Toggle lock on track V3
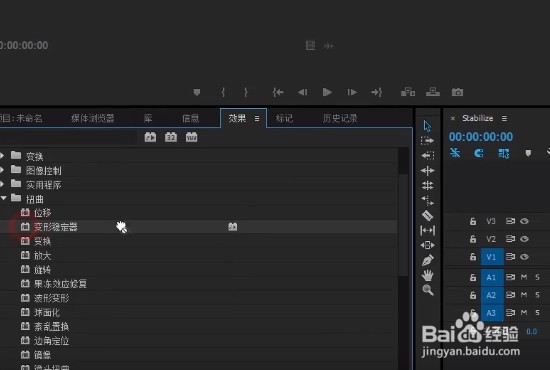The height and width of the screenshot is (370, 550). (x=473, y=221)
